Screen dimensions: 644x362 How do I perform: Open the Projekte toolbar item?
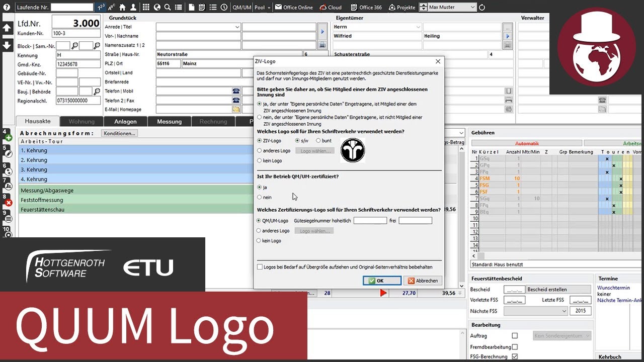point(401,8)
